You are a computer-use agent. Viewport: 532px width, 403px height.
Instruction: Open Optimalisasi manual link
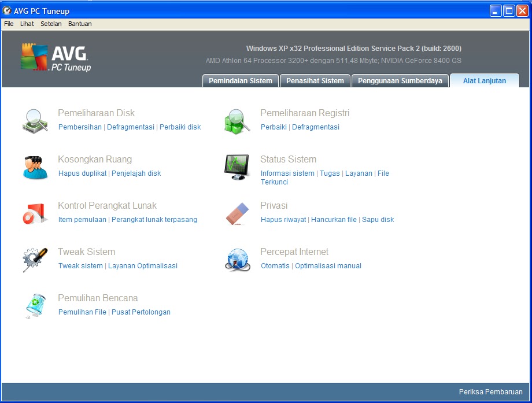328,265
